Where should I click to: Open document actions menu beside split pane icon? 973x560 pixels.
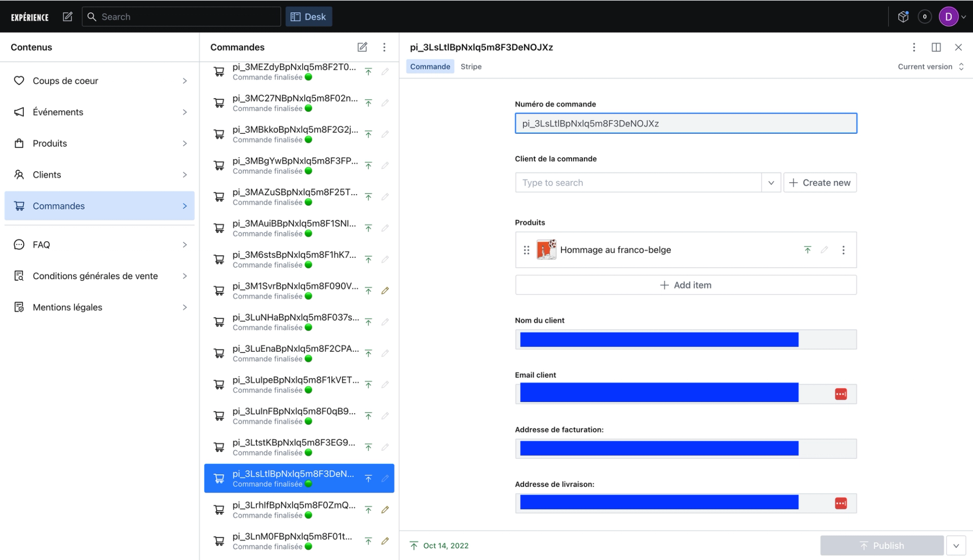[914, 47]
